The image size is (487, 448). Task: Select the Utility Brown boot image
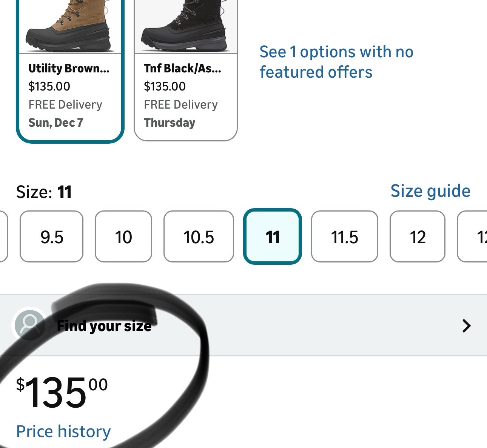tap(70, 26)
